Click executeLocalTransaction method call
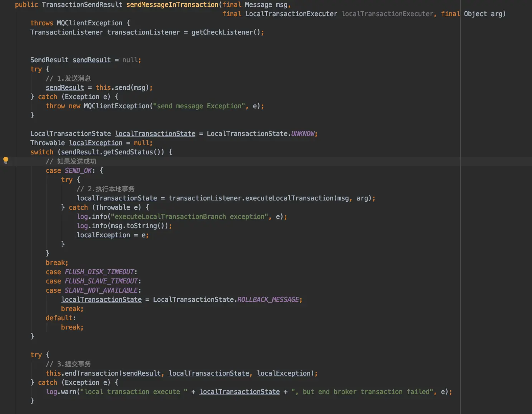 [289, 198]
